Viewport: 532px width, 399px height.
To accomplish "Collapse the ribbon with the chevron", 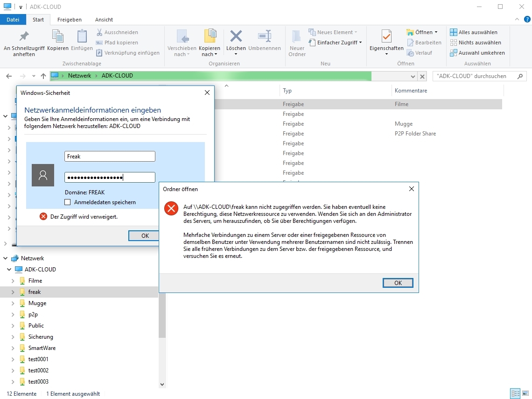I will (x=517, y=19).
